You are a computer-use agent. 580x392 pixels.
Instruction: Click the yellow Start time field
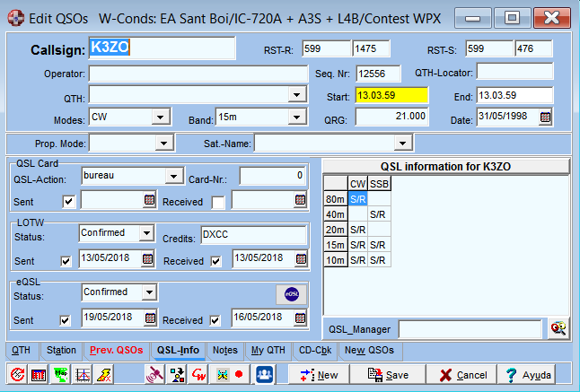click(391, 95)
